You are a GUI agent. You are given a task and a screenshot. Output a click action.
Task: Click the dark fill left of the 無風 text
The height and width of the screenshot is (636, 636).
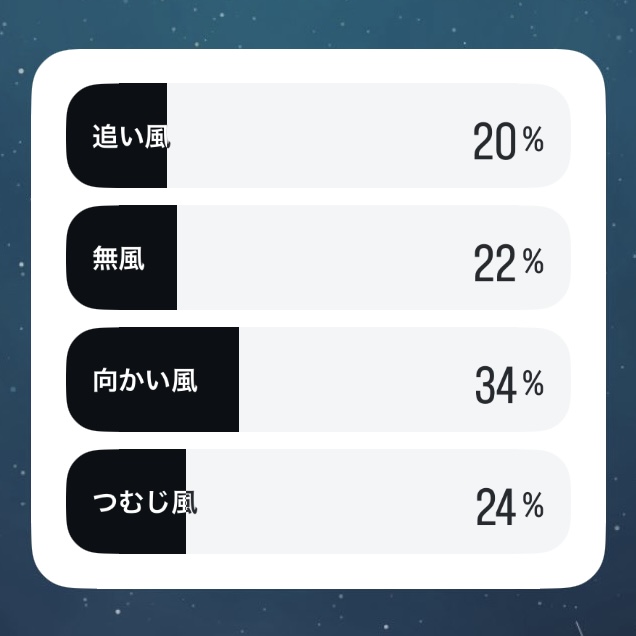pyautogui.click(x=79, y=258)
